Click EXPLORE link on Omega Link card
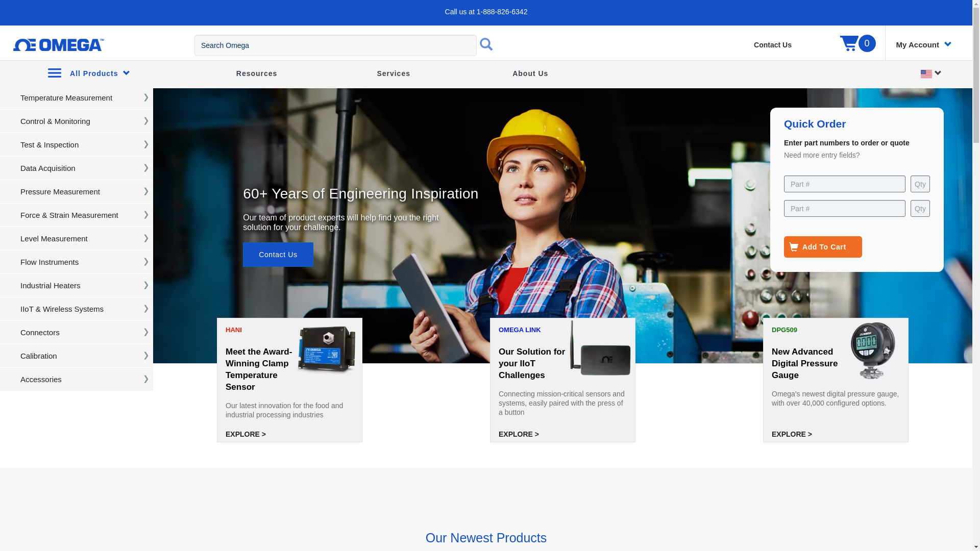The image size is (980, 551). [x=519, y=434]
